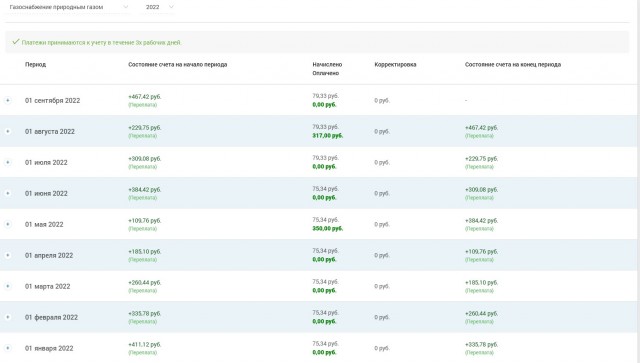Screen dimensions: 640x363
Task: Expand the 01 июня 2022 row
Action: click(8, 193)
